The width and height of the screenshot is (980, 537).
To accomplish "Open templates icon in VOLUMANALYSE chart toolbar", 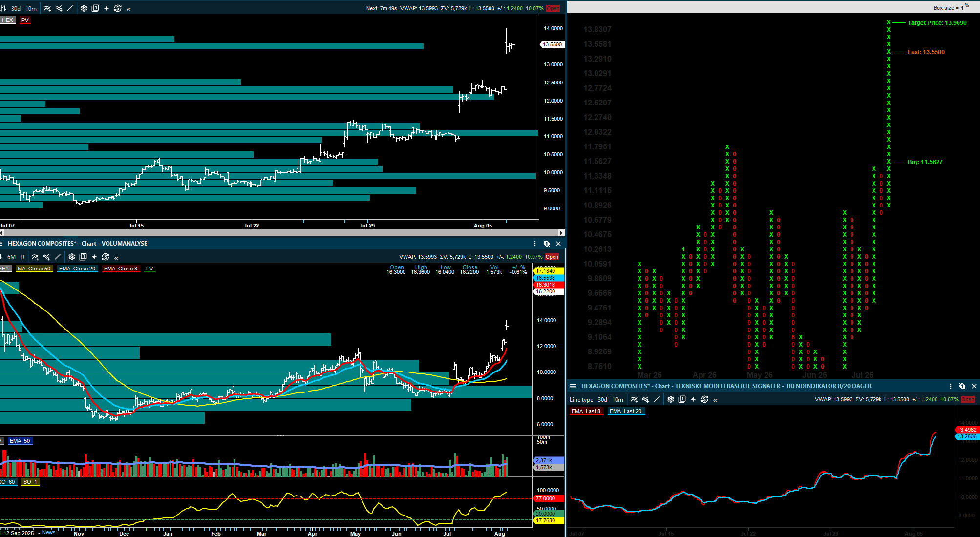I will coord(83,257).
